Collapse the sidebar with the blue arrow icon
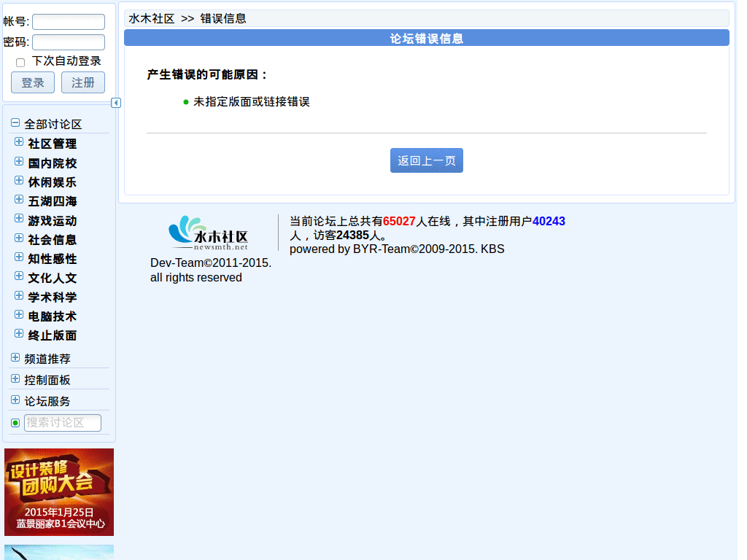Screen dimensions: 747x560 116,103
